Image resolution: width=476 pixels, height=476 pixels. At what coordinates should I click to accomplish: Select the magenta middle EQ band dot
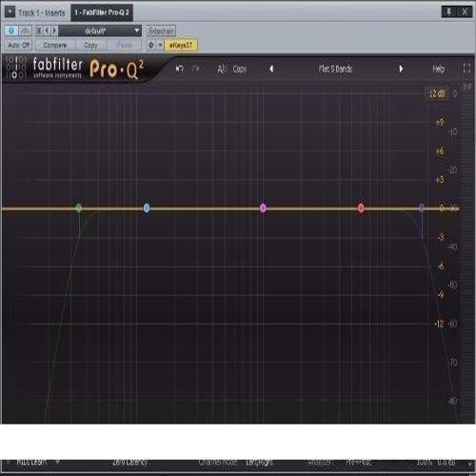[263, 208]
